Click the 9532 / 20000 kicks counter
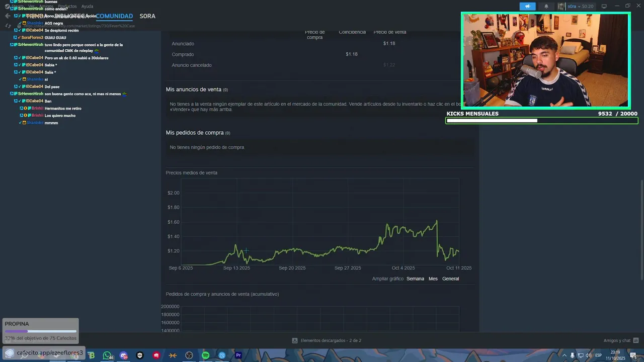Screen dimensions: 644x362 click(617, 114)
